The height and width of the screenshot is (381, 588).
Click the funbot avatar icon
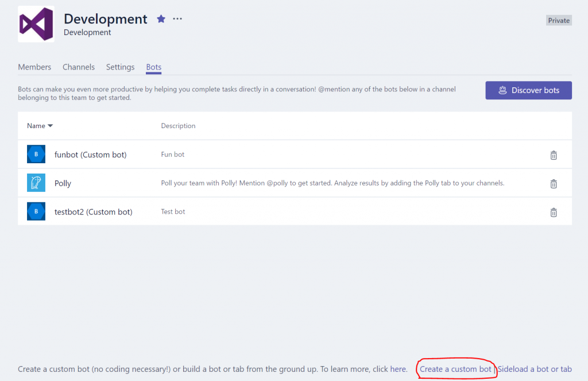(36, 155)
